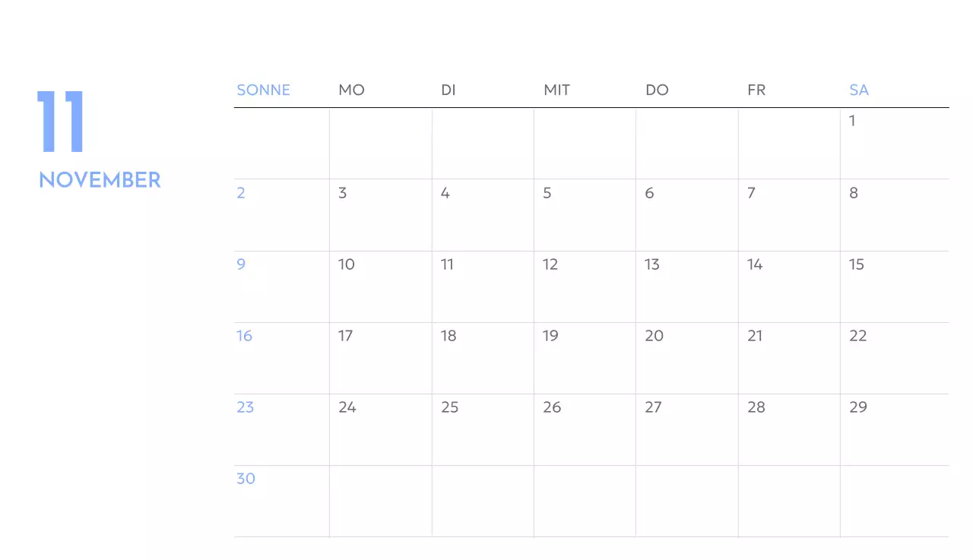
Task: Click the large blue number 11
Action: click(x=60, y=122)
